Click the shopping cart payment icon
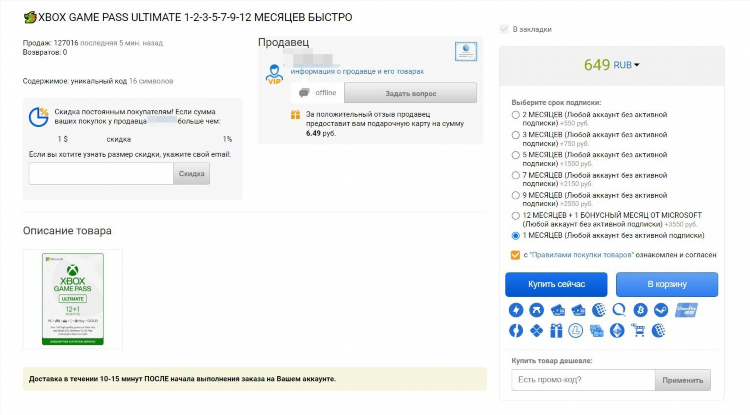 point(638,330)
